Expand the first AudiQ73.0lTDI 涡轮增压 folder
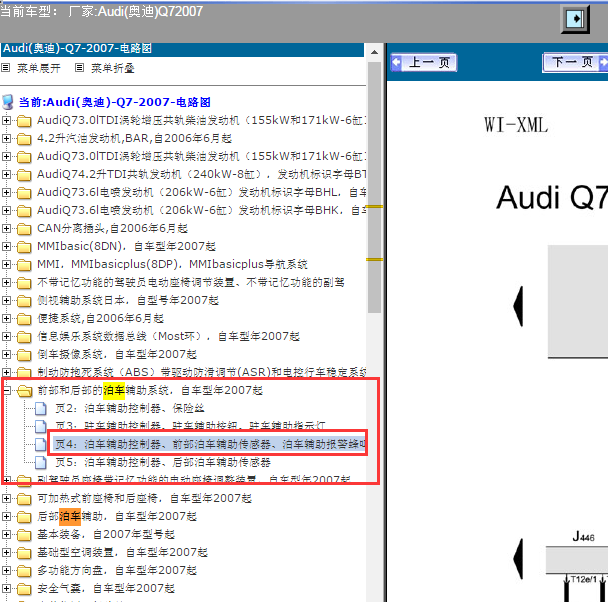The image size is (608, 602). pyautogui.click(x=6, y=120)
